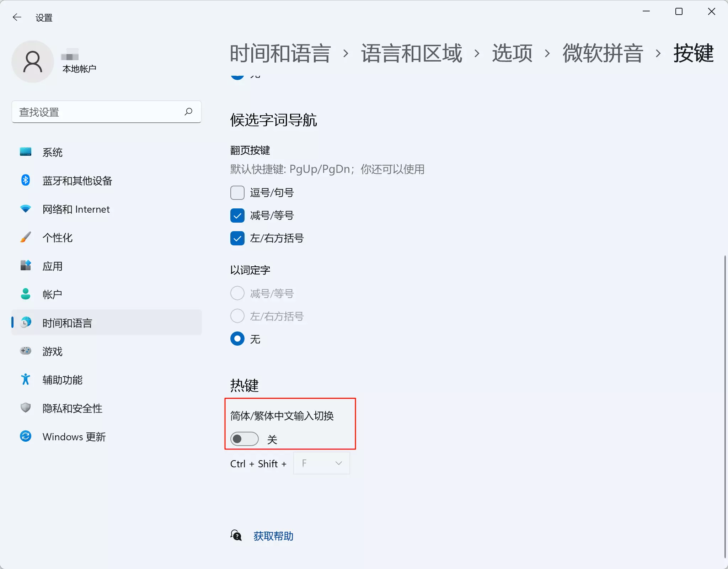Turn on 简体/繁体中文输入切换 toggle
Viewport: 728px width, 569px height.
[244, 439]
